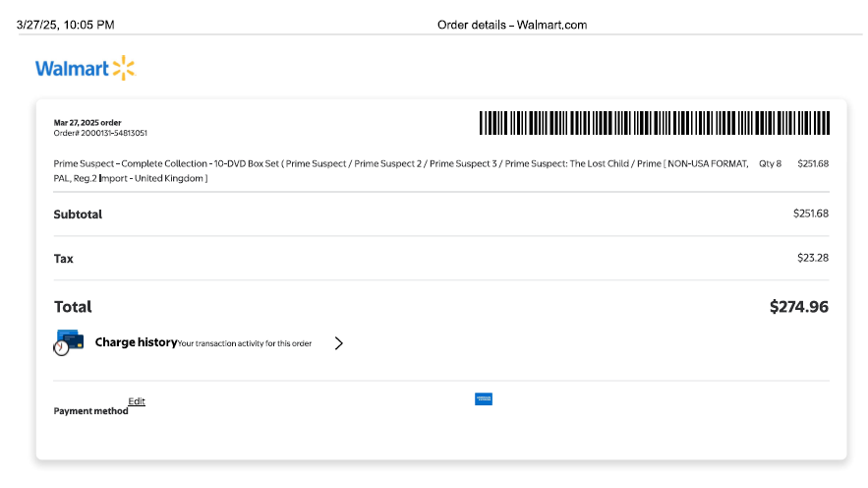Image resolution: width=868 pixels, height=488 pixels.
Task: Open the Charge history label
Action: coord(136,342)
